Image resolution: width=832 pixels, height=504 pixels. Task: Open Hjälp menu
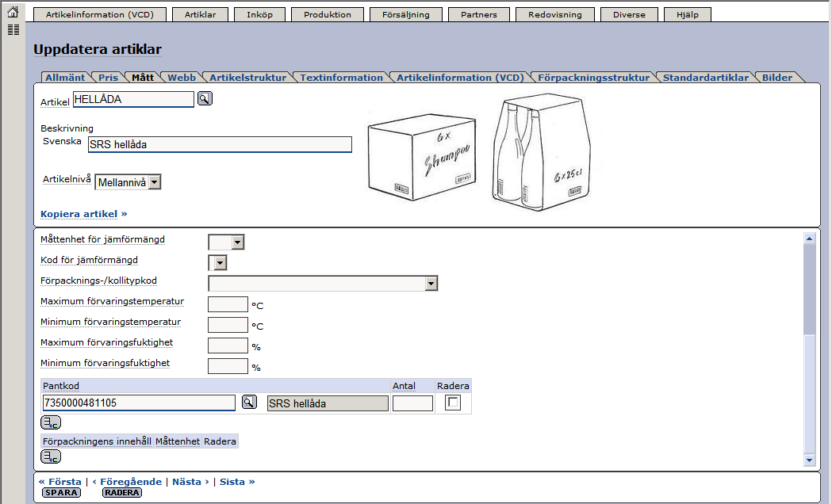click(x=688, y=14)
